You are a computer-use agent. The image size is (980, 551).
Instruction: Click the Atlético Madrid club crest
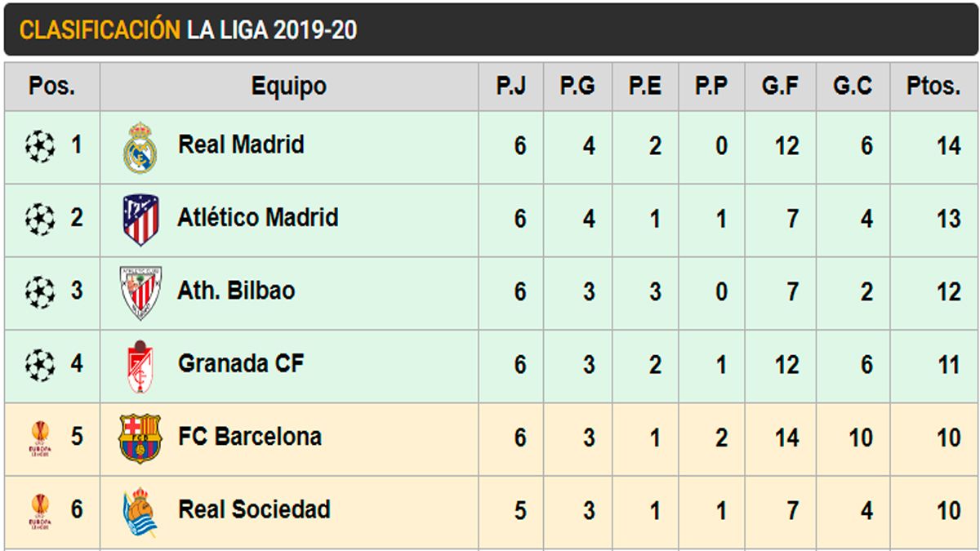[x=140, y=220]
